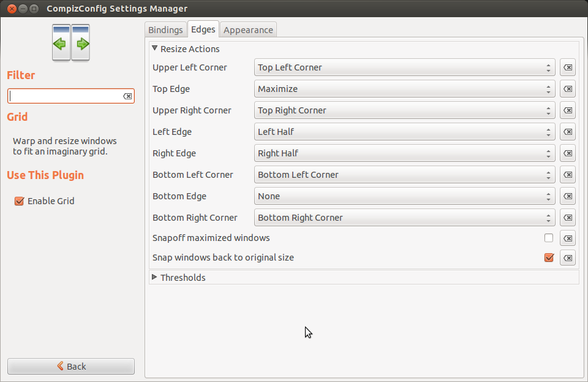
Task: Open Top Edge dropdown showing Maximize
Action: pyautogui.click(x=405, y=89)
